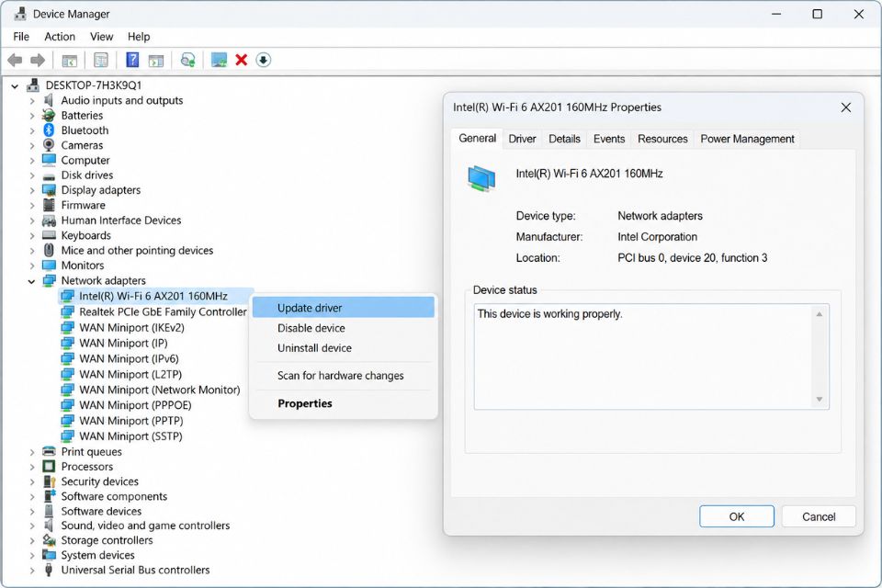The width and height of the screenshot is (882, 588).
Task: Select Intel(R) Wi-Fi 6 AX201 160MHz in tree
Action: point(153,296)
